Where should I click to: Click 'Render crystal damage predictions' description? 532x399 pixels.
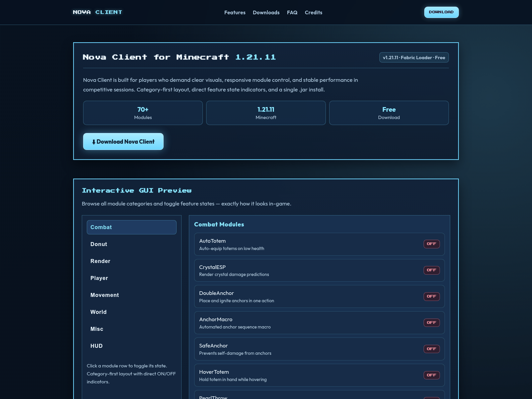coord(234,275)
